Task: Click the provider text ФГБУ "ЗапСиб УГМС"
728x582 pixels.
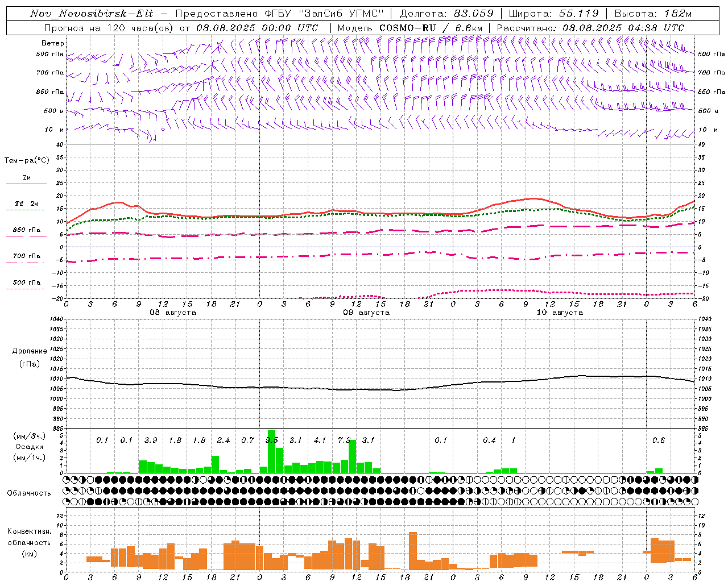Action: coord(324,14)
